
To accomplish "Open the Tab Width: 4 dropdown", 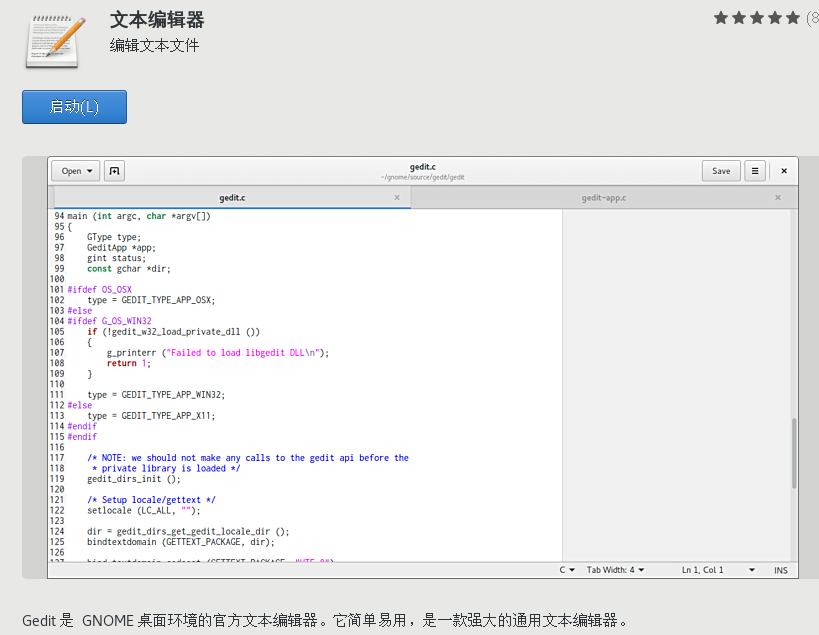I will (615, 570).
